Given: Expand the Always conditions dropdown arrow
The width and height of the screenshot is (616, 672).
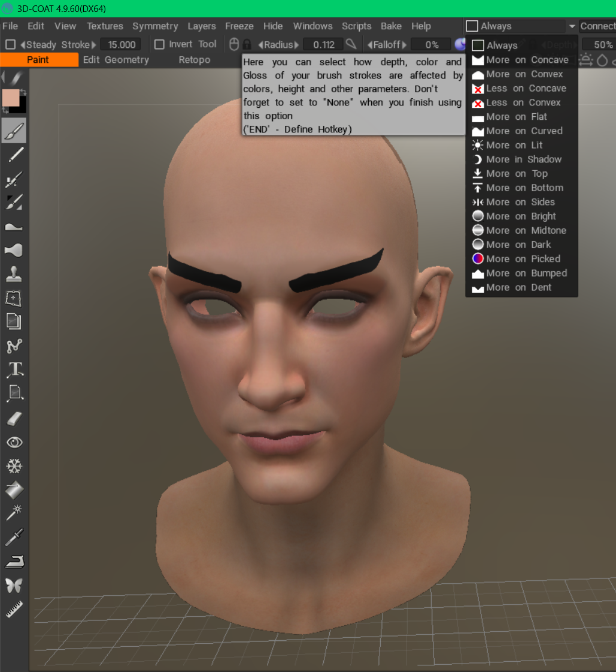Looking at the screenshot, I should 572,26.
